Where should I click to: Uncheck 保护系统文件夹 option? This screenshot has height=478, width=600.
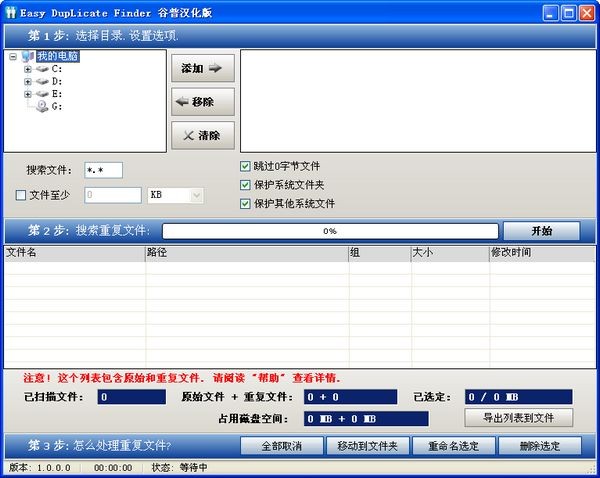pyautogui.click(x=245, y=185)
